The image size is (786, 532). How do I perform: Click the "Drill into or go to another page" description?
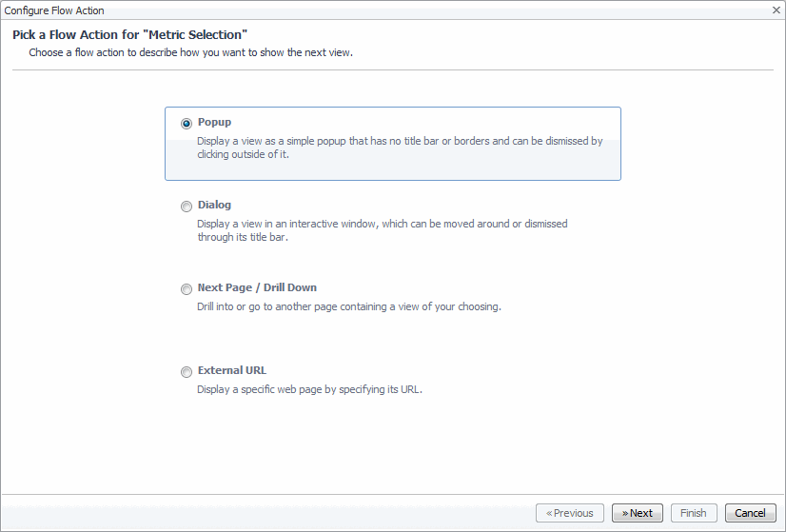348,306
